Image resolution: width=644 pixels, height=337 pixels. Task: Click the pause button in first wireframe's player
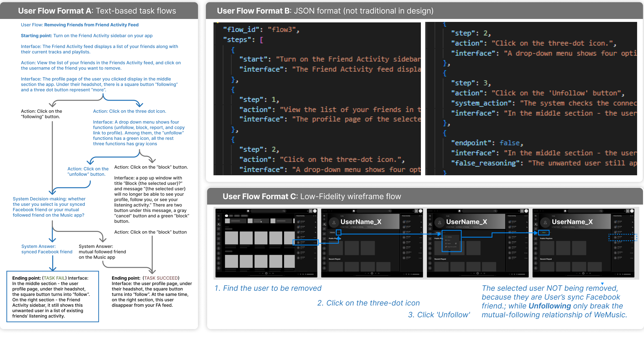click(266, 273)
